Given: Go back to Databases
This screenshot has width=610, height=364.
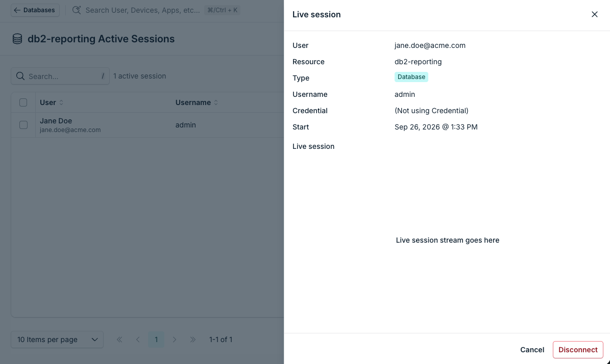Looking at the screenshot, I should (35, 10).
